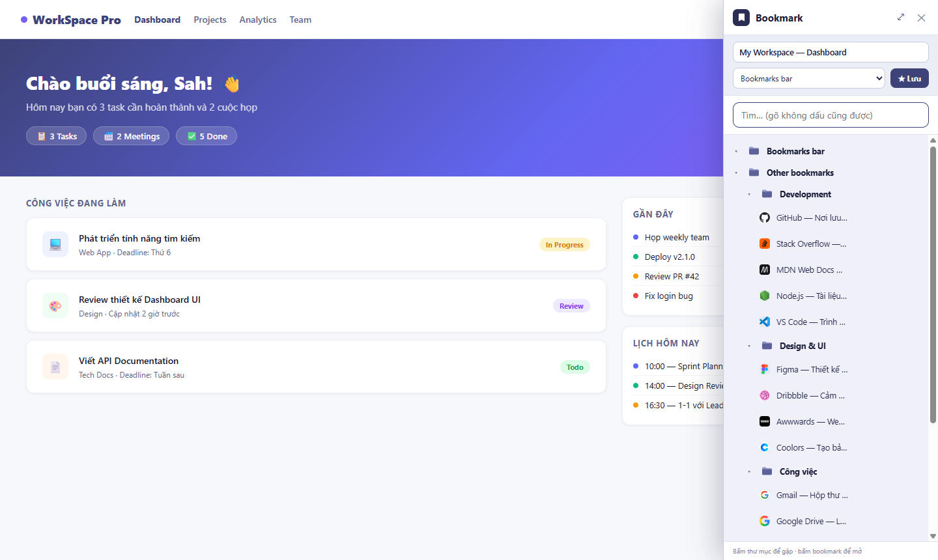The height and width of the screenshot is (560, 938).
Task: Select recent item 'Họp weekly team'
Action: tap(677, 237)
